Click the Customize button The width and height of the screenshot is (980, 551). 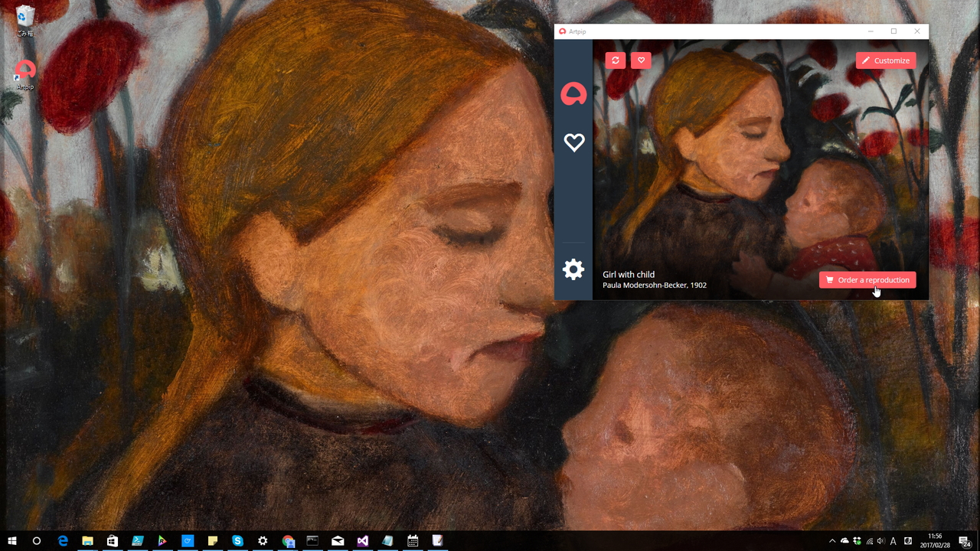click(x=886, y=60)
